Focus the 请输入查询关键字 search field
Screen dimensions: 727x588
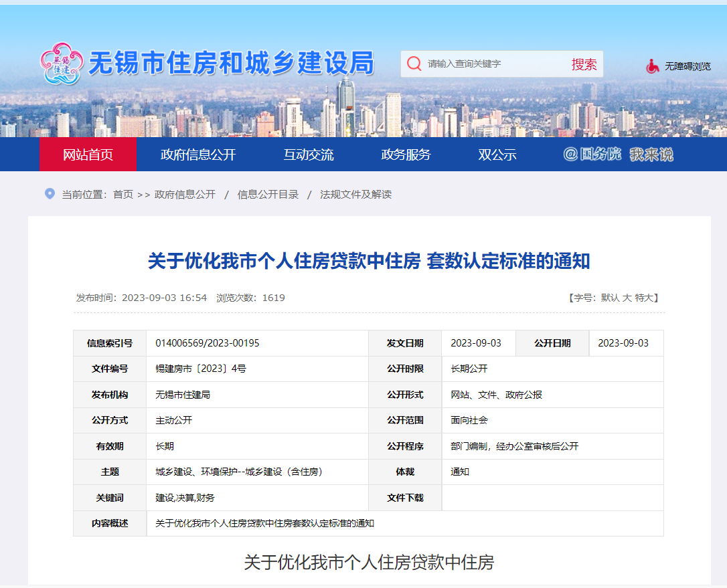pos(492,64)
